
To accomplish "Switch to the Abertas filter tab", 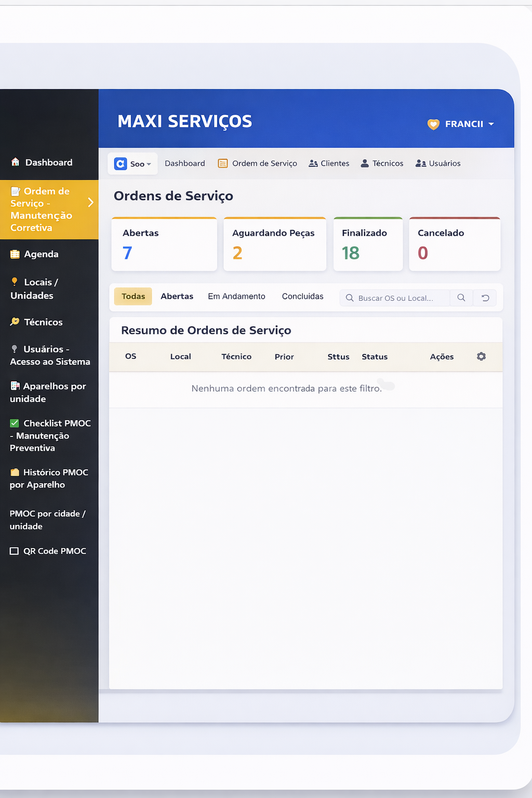I will tap(177, 296).
